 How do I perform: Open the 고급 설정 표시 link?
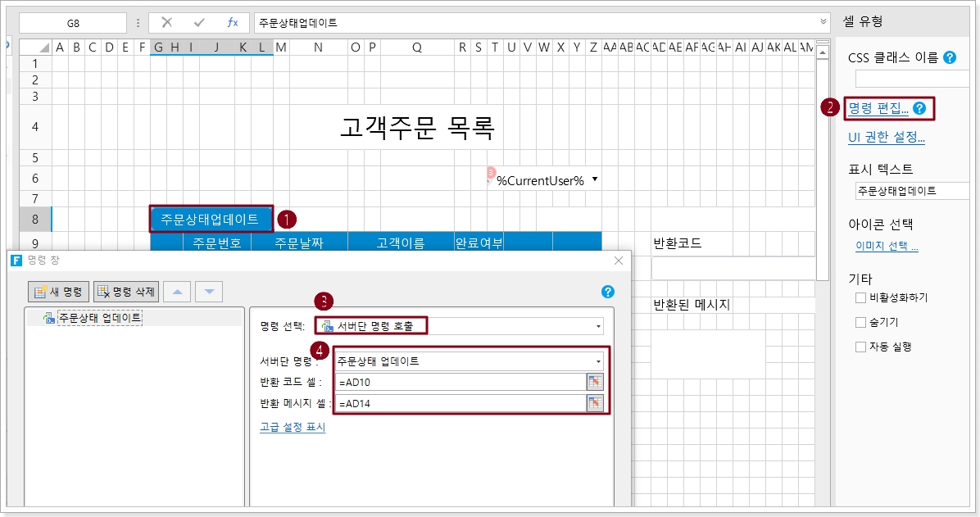click(x=293, y=427)
